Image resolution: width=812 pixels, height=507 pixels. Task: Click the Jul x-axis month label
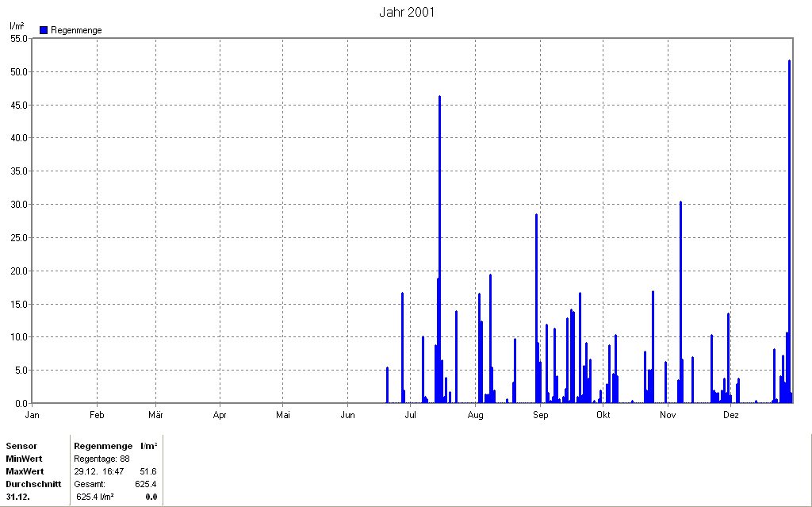pyautogui.click(x=410, y=415)
